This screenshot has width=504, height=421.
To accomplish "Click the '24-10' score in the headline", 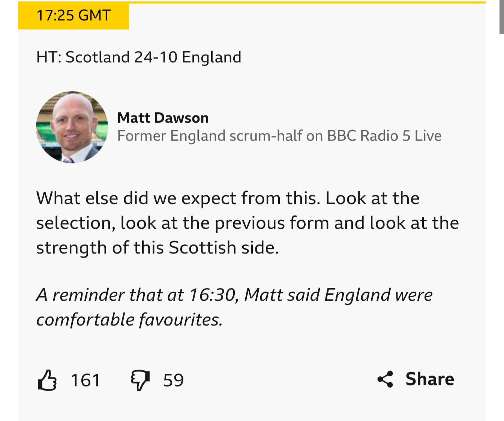I will pos(156,57).
